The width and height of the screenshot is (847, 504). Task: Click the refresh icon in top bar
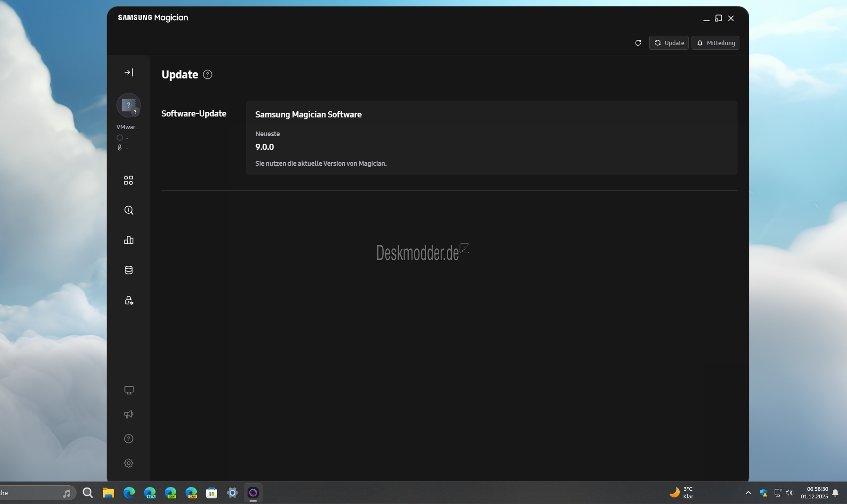point(638,43)
